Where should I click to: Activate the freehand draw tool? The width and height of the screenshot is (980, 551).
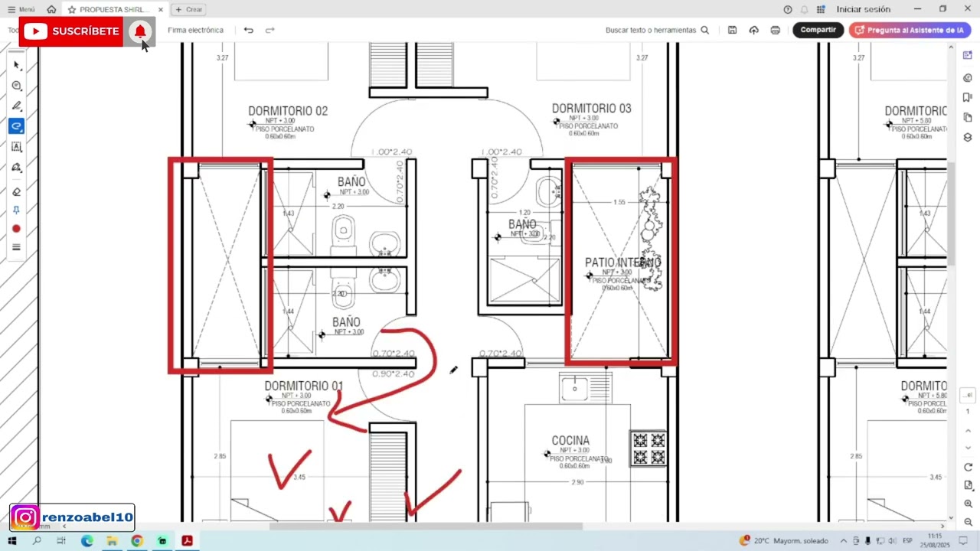17,126
